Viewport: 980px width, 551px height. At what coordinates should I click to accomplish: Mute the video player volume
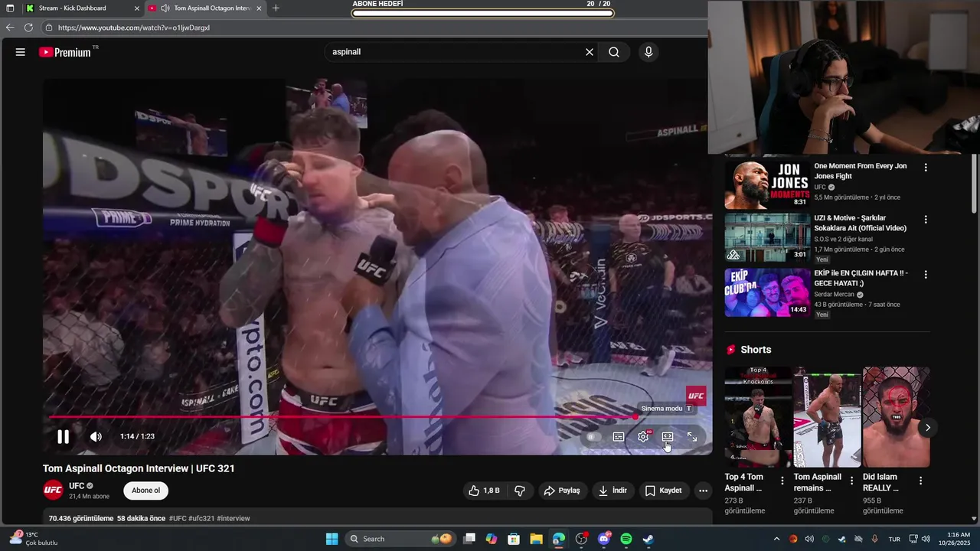coord(96,437)
